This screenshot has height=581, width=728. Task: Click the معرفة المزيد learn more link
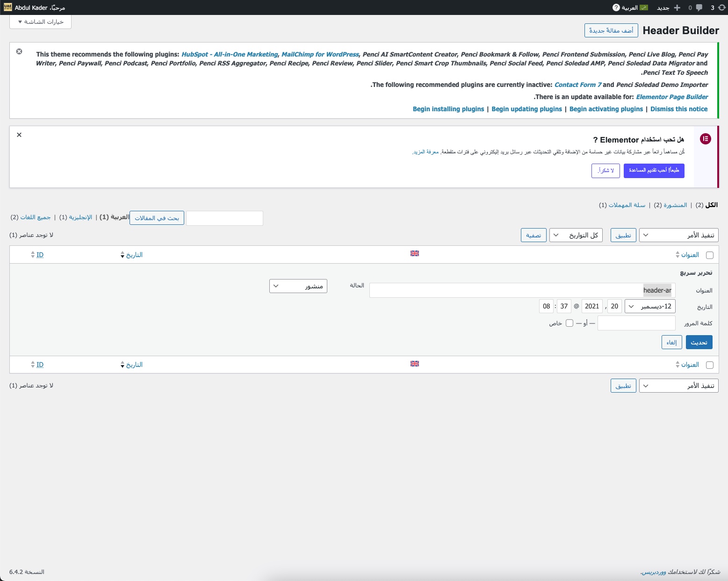(425, 152)
